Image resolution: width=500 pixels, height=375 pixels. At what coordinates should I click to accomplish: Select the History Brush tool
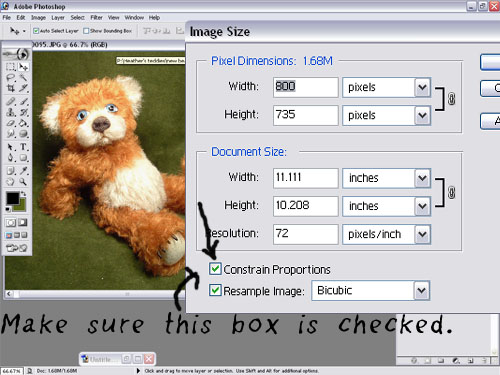point(23,112)
